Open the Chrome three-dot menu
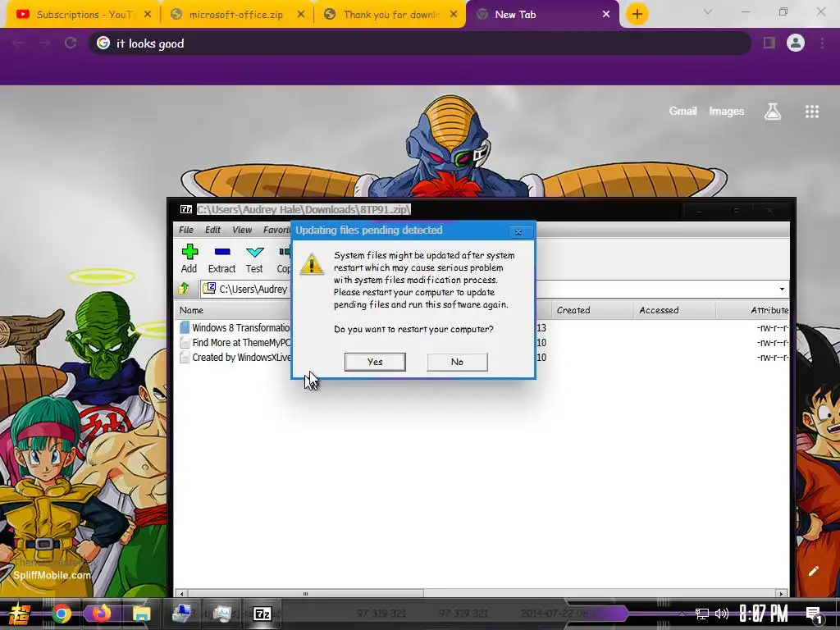 [822, 43]
